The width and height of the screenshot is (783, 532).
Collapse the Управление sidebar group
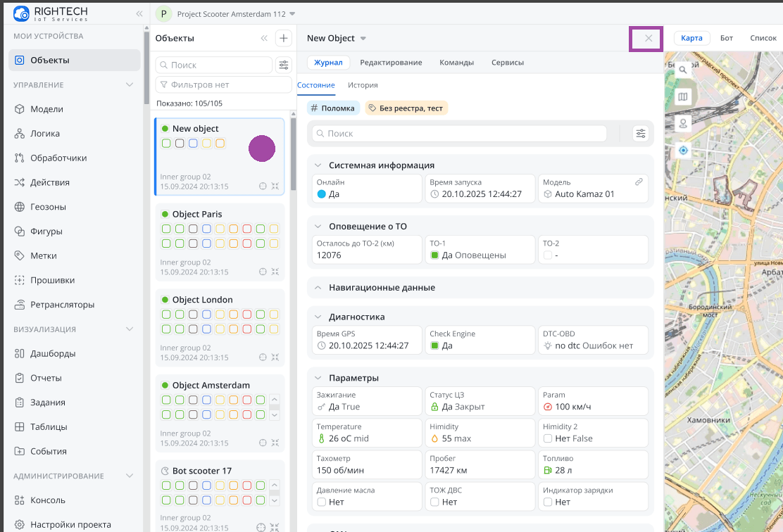tap(129, 85)
